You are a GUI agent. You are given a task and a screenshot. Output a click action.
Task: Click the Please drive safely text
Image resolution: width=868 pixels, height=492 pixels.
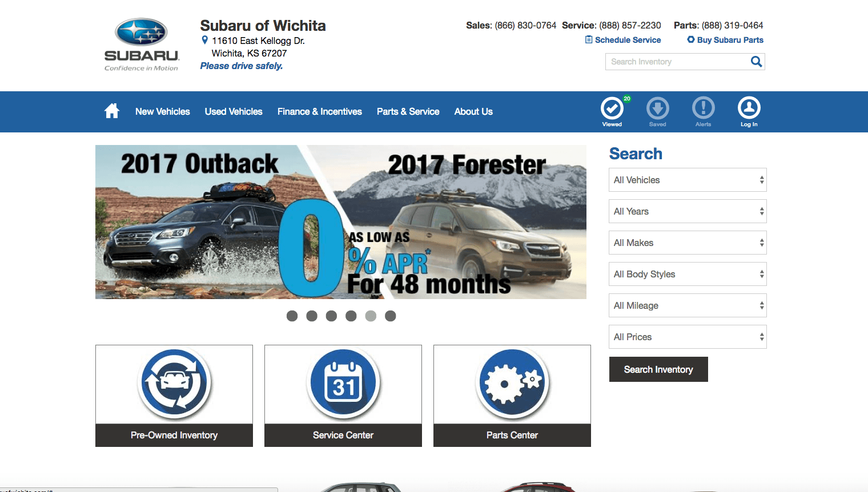[x=242, y=66]
